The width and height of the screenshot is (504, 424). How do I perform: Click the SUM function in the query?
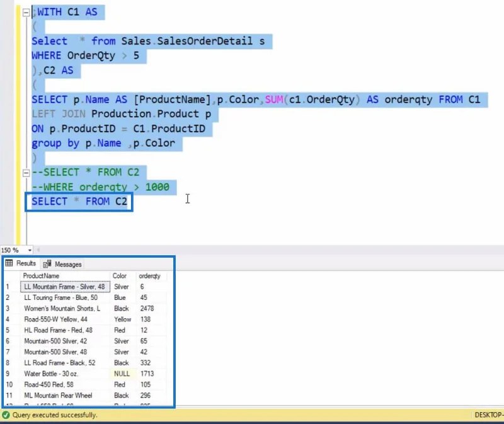click(x=274, y=100)
